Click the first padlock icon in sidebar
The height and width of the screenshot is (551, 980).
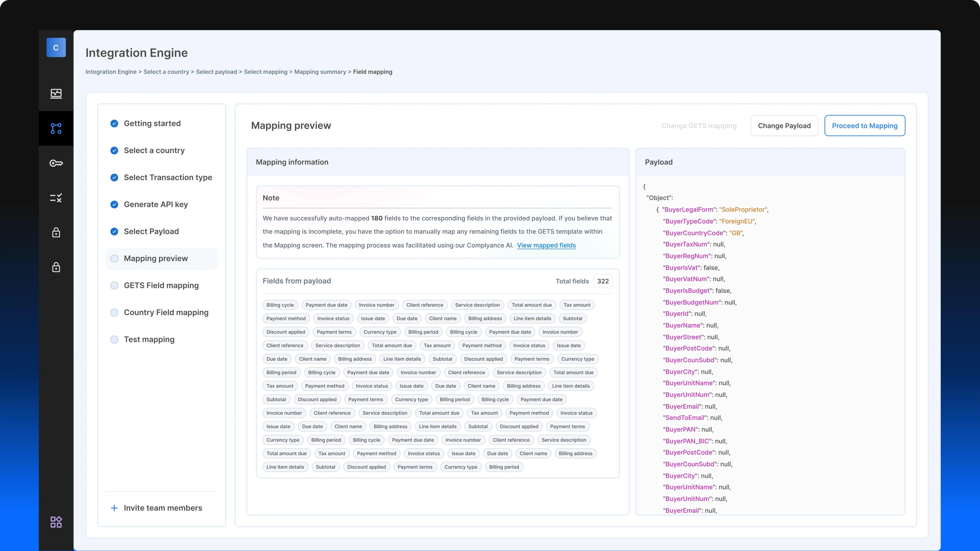point(56,232)
